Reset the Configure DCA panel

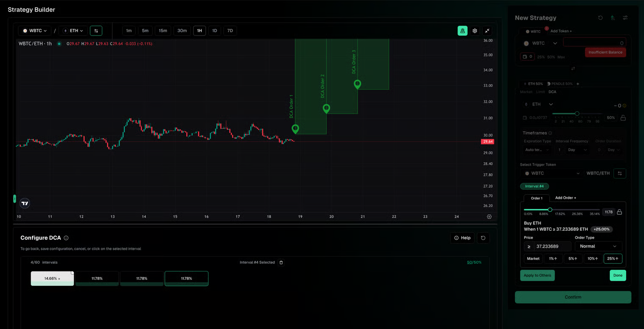click(x=483, y=238)
